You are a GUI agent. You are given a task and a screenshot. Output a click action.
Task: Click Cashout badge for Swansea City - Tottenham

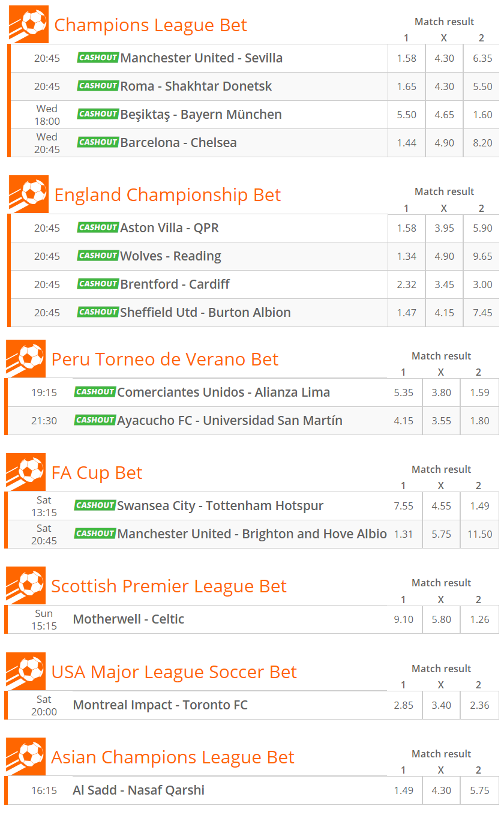tap(95, 505)
